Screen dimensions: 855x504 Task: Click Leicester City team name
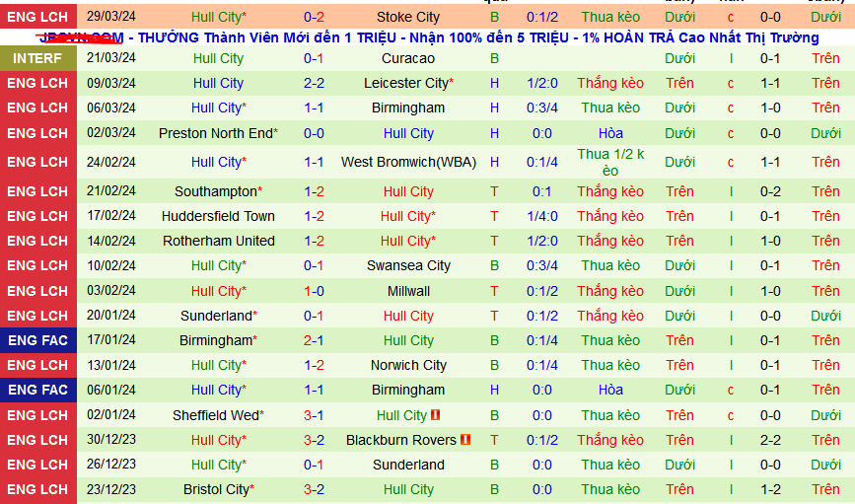406,83
